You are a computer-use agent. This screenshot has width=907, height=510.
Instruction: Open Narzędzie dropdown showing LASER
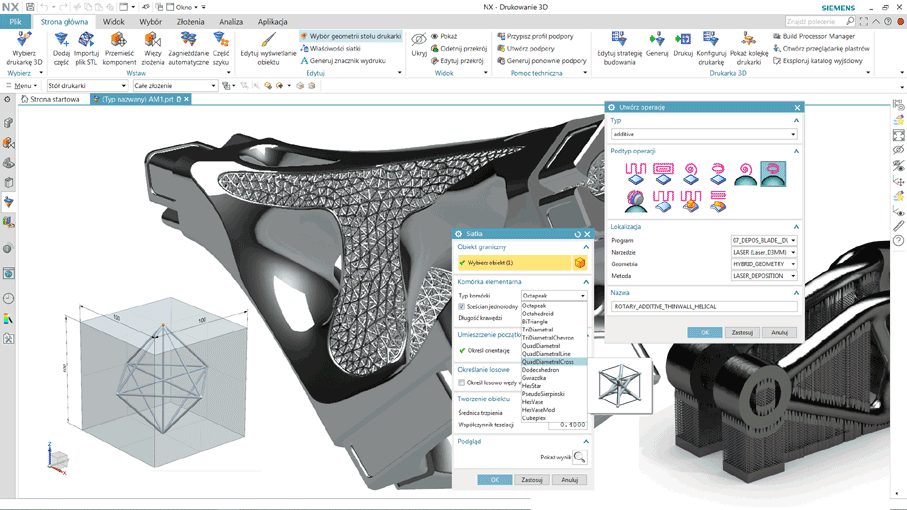[x=764, y=252]
